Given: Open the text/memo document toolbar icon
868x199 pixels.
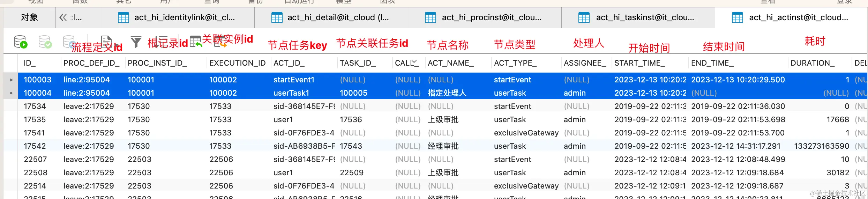Looking at the screenshot, I should (106, 42).
